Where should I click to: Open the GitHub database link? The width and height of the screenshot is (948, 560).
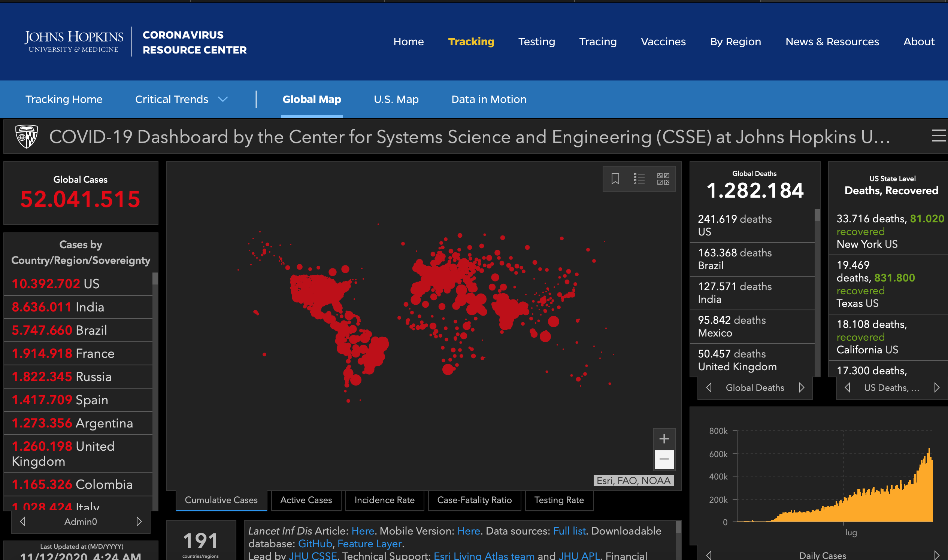[x=315, y=544]
